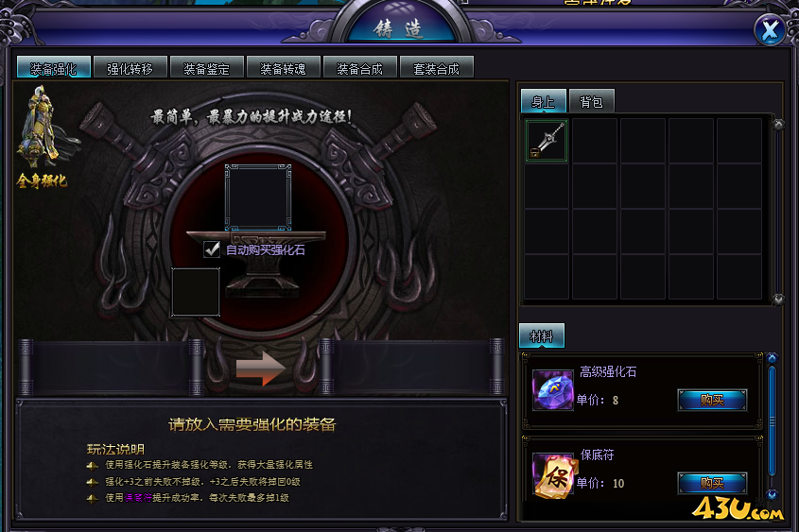Click materials list scroll down arrow
Image resolution: width=799 pixels, height=532 pixels.
click(x=772, y=494)
